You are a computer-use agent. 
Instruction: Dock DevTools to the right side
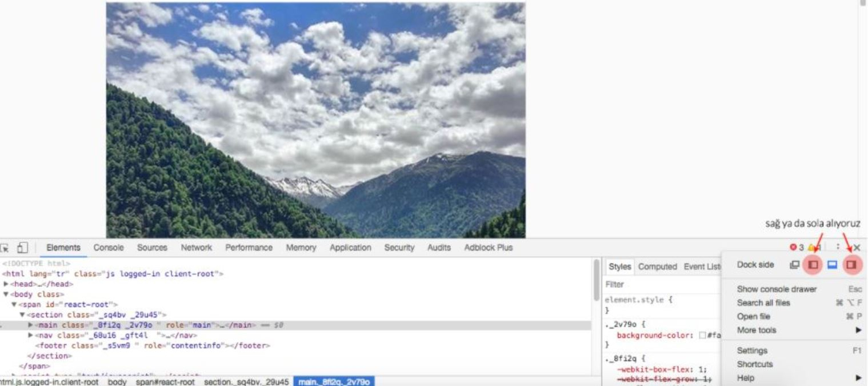pyautogui.click(x=851, y=265)
